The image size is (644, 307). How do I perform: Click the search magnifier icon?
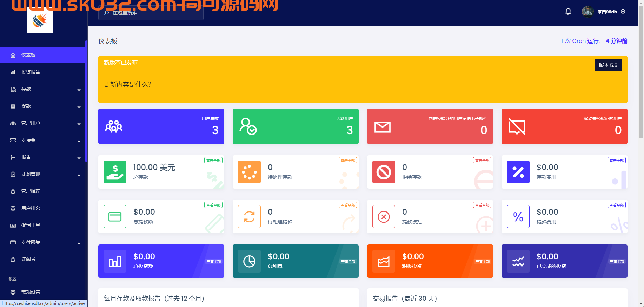point(106,13)
